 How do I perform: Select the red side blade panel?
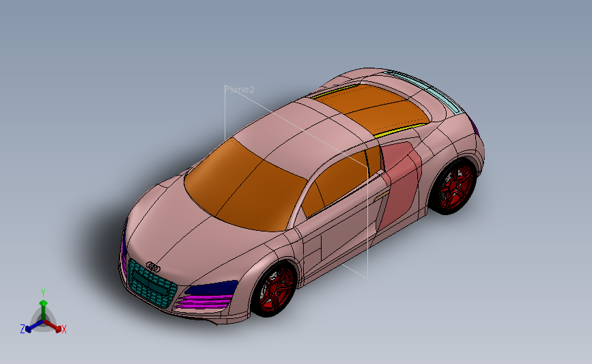point(400,185)
